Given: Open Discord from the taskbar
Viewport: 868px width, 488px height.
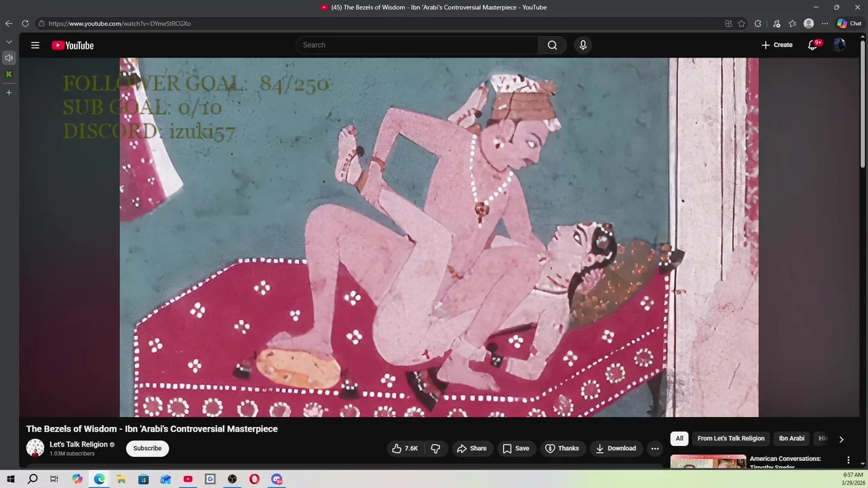Looking at the screenshot, I should pos(277,479).
